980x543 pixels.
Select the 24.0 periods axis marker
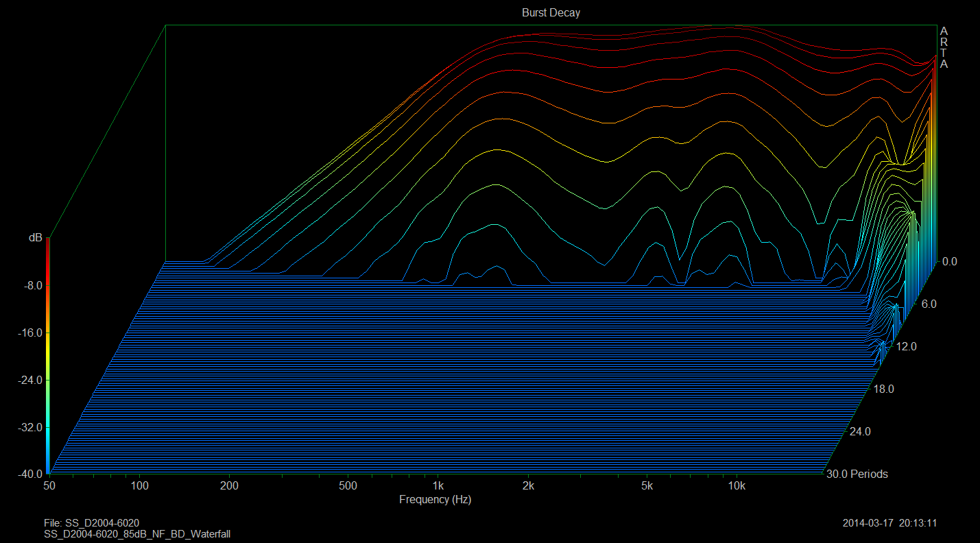pos(860,432)
